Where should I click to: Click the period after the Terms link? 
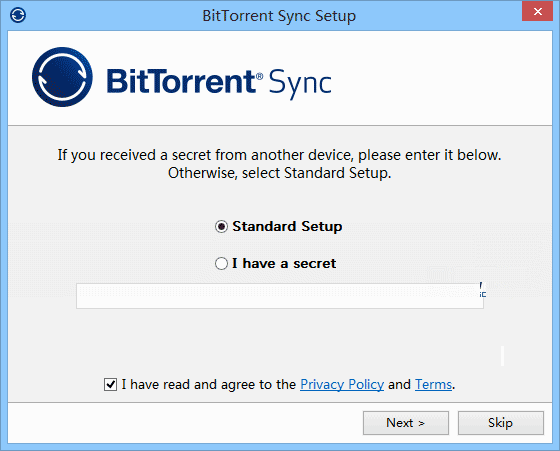pos(454,386)
